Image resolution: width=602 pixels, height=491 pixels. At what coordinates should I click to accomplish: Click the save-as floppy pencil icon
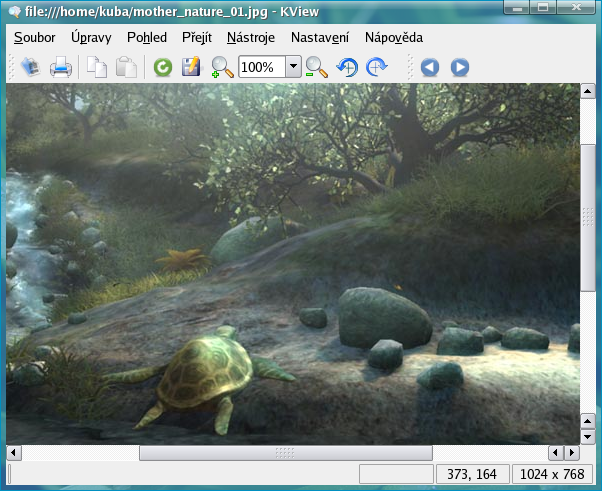(191, 67)
